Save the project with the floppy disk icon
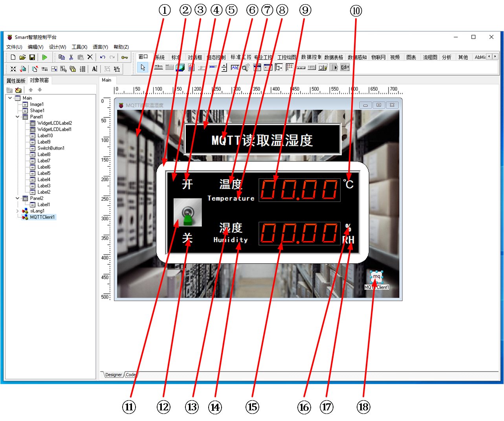This screenshot has height=421, width=504. 32,57
